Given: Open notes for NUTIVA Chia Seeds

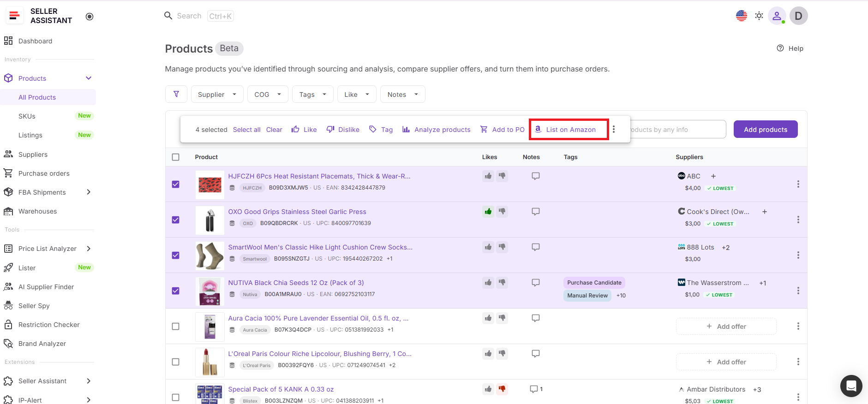Looking at the screenshot, I should [x=536, y=282].
